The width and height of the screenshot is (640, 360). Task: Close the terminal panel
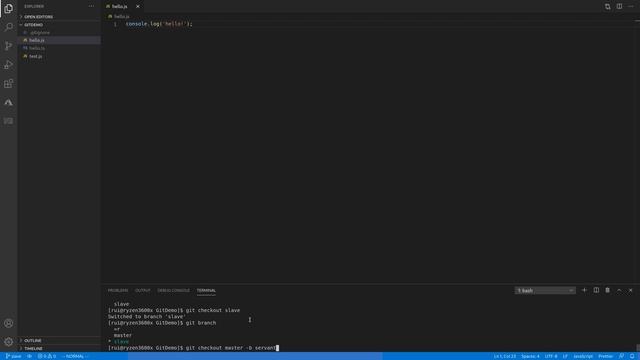tap(631, 290)
